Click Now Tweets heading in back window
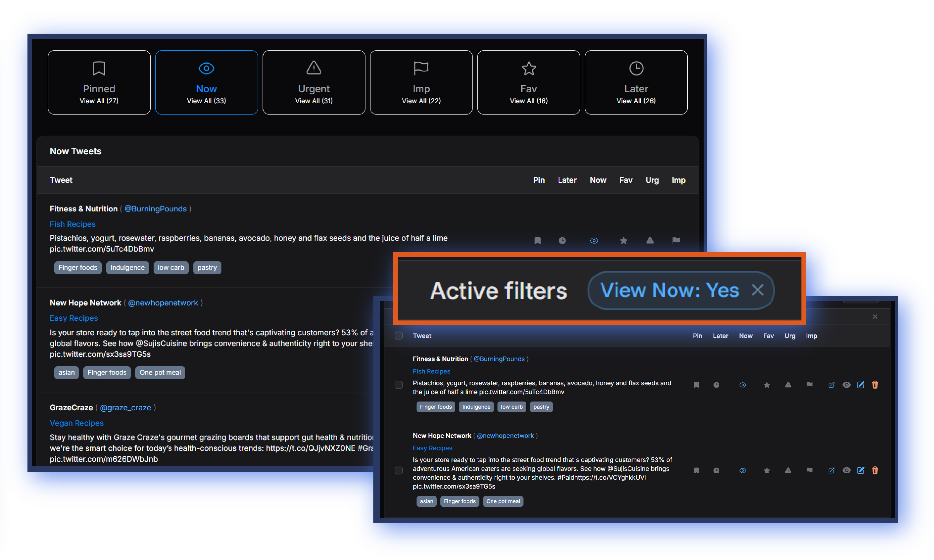Screen dimensions: 934x560 (x=76, y=151)
